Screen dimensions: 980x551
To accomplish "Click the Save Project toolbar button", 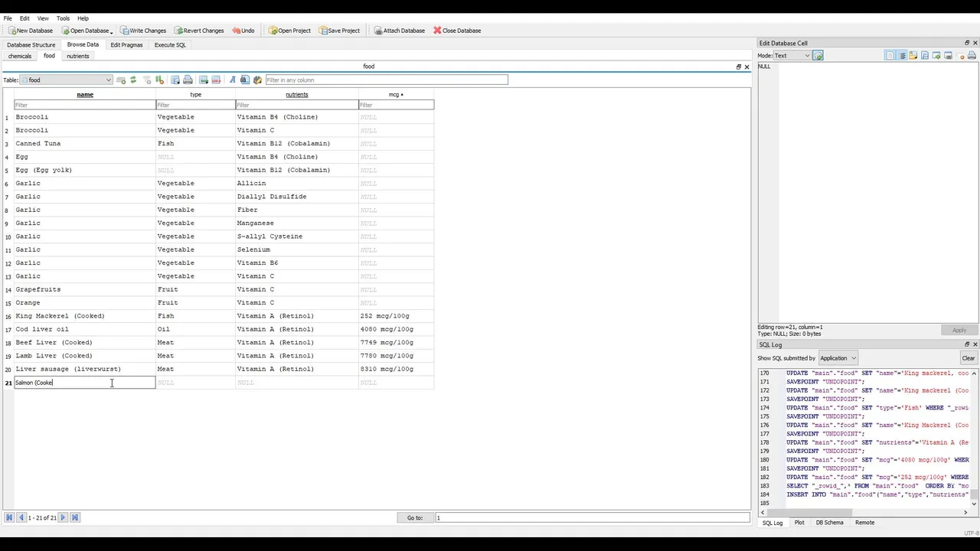I will [339, 31].
